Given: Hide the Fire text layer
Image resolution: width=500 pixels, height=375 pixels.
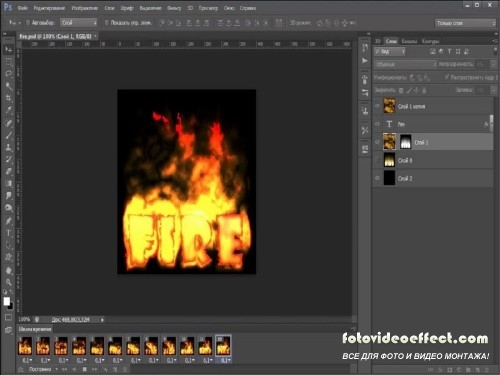Looking at the screenshot, I should pyautogui.click(x=377, y=124).
